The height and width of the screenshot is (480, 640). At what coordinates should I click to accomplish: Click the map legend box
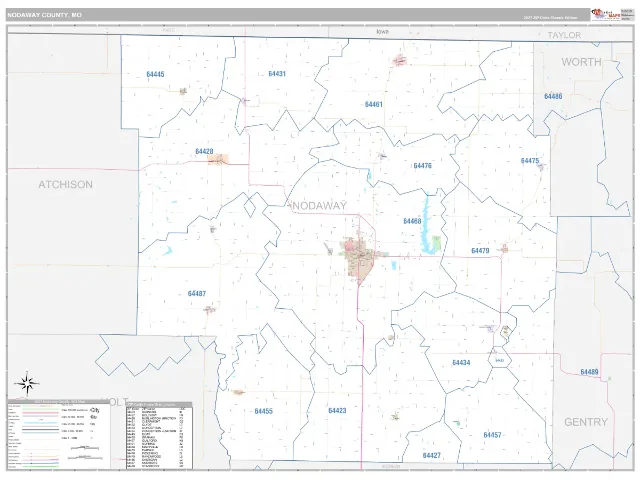point(59,434)
